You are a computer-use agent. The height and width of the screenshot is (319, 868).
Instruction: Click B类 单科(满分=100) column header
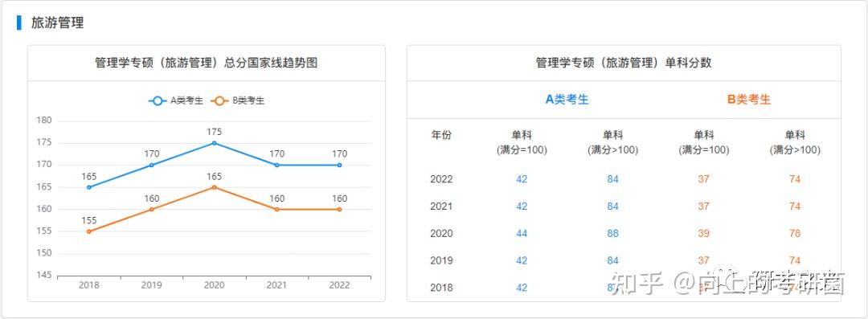pyautogui.click(x=703, y=143)
